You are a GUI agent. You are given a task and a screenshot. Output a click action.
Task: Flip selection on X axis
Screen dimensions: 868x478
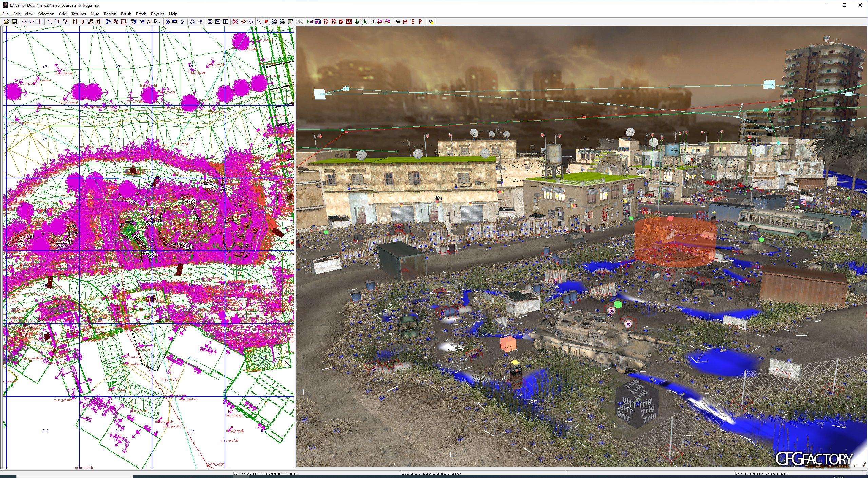(x=24, y=22)
